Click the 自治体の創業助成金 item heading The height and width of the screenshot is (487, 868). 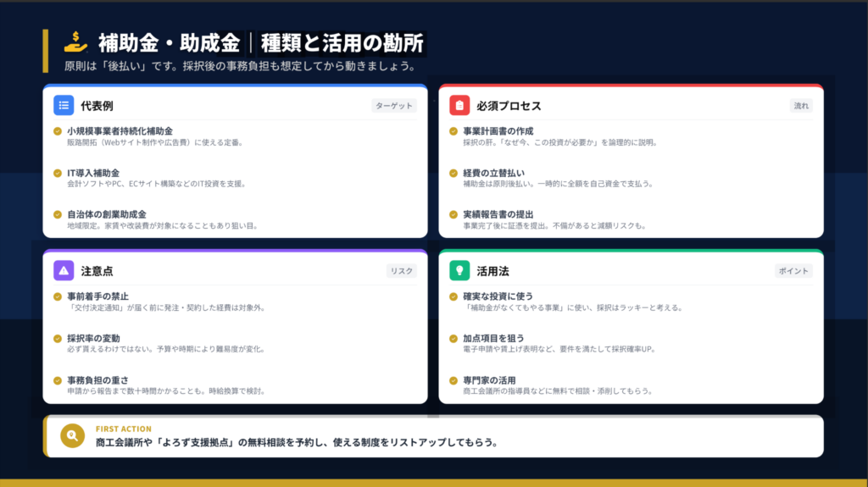[x=107, y=214]
